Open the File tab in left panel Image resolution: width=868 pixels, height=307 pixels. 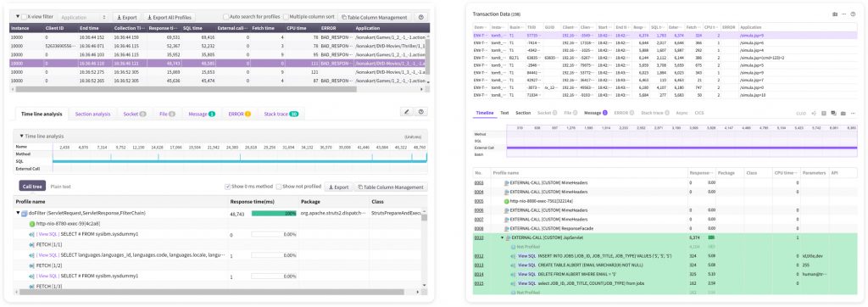pos(167,114)
